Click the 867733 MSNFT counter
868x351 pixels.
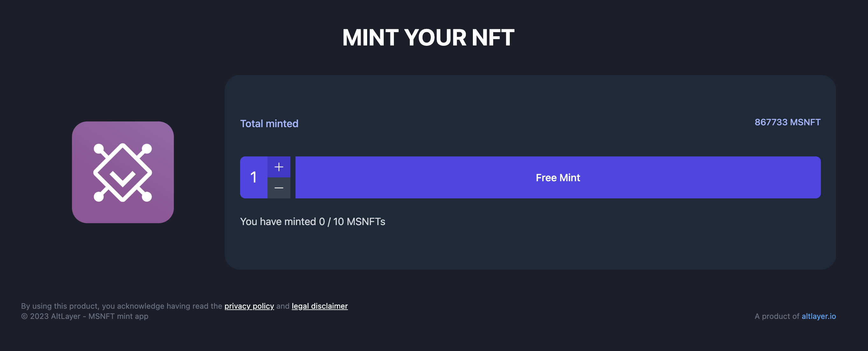point(787,122)
